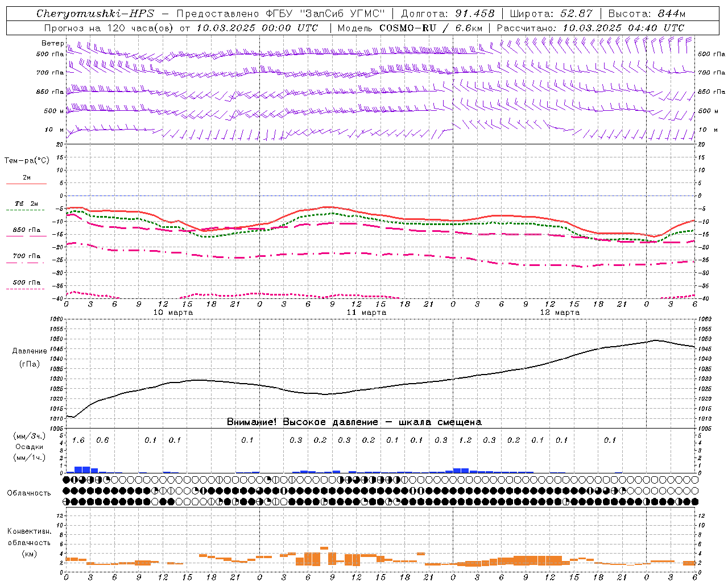The image size is (728, 582).
Task: Click the dotted line sample under 500 гПа legend
Action: pos(26,289)
